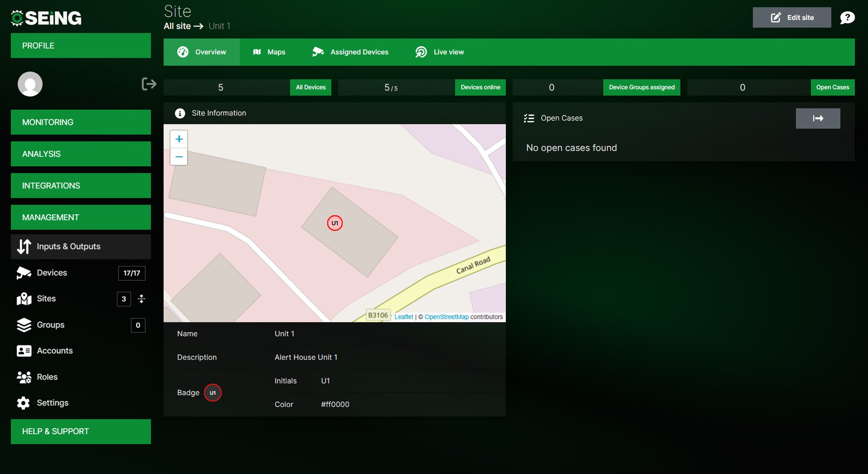Open the Sites section via its map icon
Viewport: 868px width, 474px height.
click(23, 299)
